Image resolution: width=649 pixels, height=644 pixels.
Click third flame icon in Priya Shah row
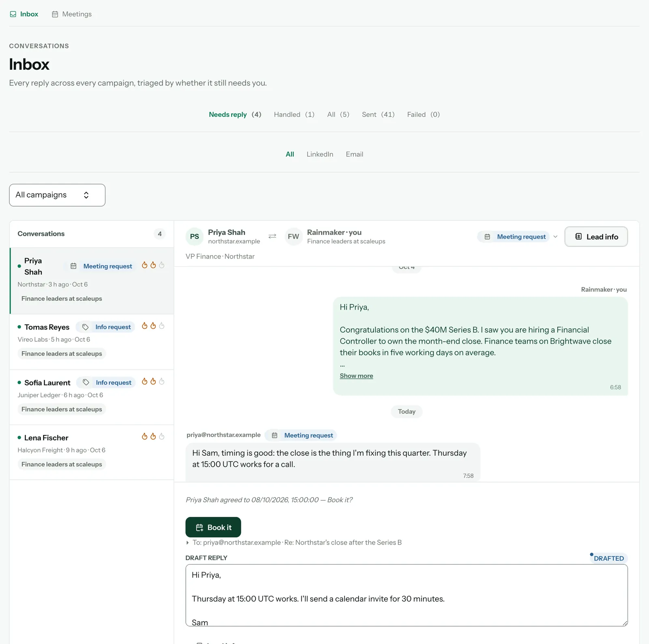pyautogui.click(x=161, y=265)
